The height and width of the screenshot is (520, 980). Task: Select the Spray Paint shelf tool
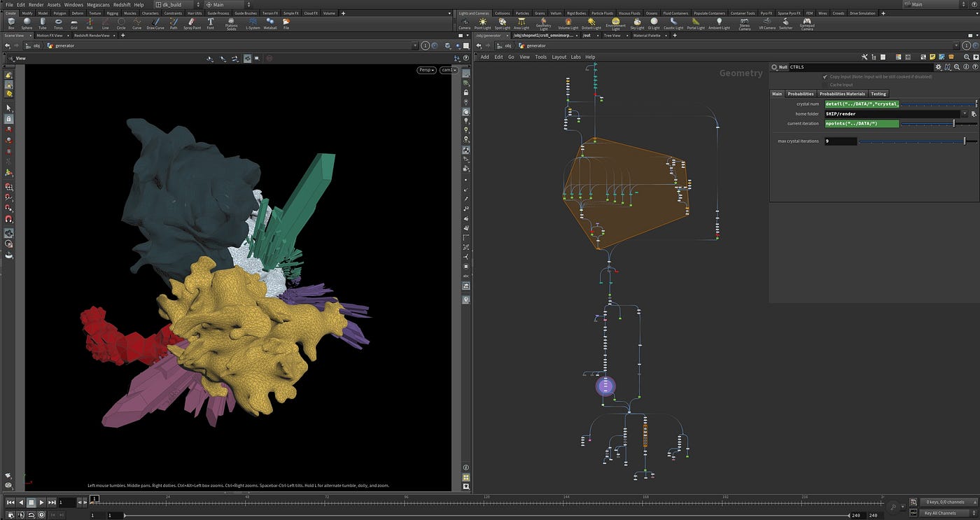coord(192,24)
